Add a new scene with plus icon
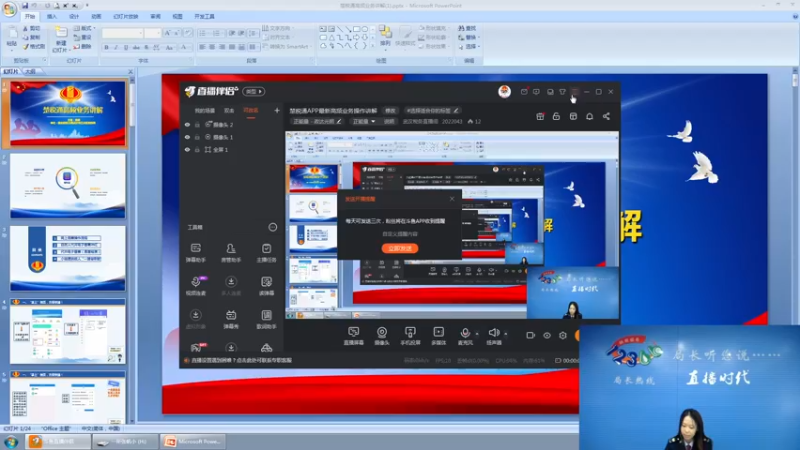The image size is (800, 450). [277, 110]
